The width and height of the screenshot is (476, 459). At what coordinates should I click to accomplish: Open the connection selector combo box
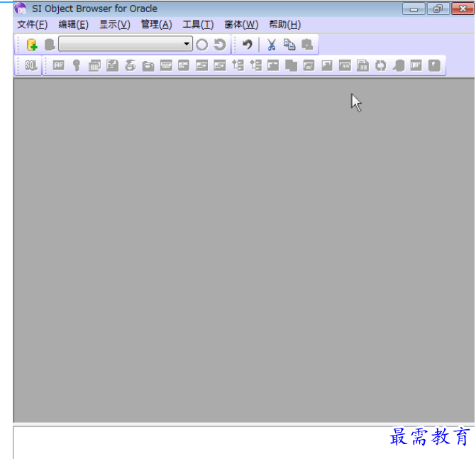point(126,44)
